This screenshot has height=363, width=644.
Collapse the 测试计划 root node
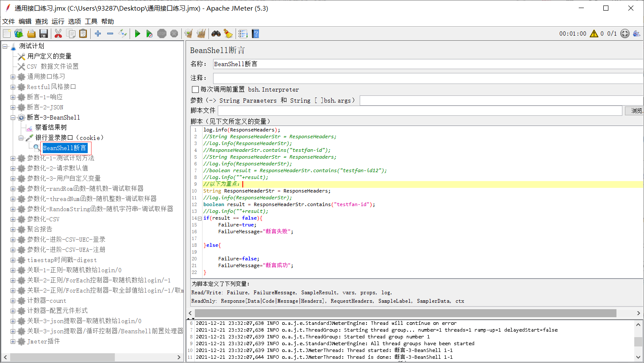click(x=5, y=46)
